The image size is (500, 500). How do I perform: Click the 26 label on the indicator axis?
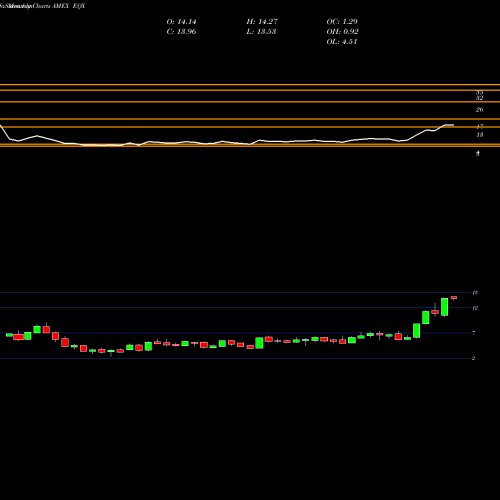[x=479, y=110]
